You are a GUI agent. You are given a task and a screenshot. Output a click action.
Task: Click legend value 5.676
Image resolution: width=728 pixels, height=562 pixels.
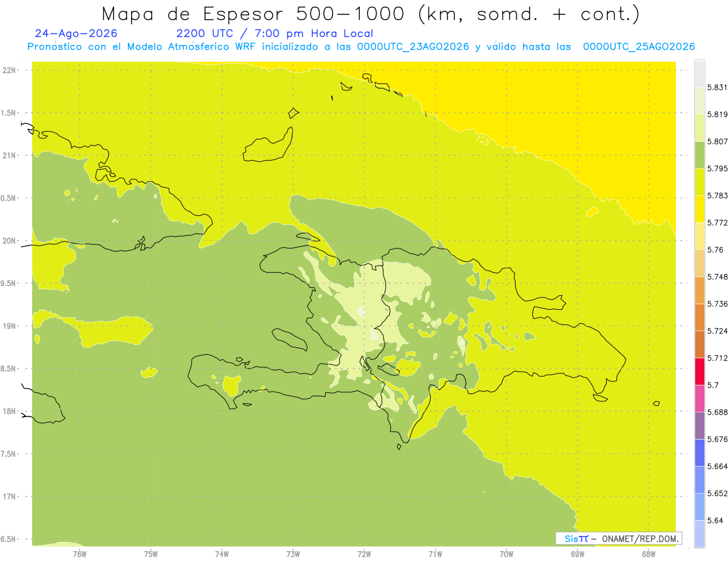pos(718,439)
